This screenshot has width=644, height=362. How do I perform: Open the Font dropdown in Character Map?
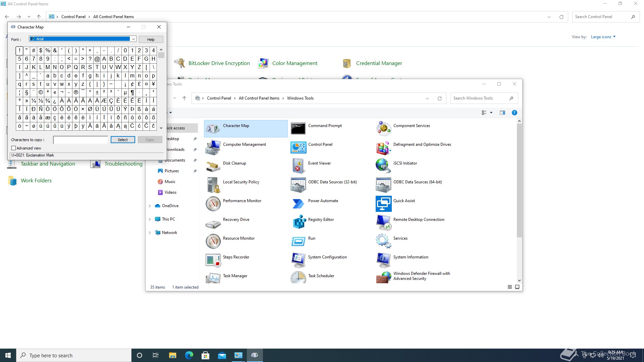133,39
